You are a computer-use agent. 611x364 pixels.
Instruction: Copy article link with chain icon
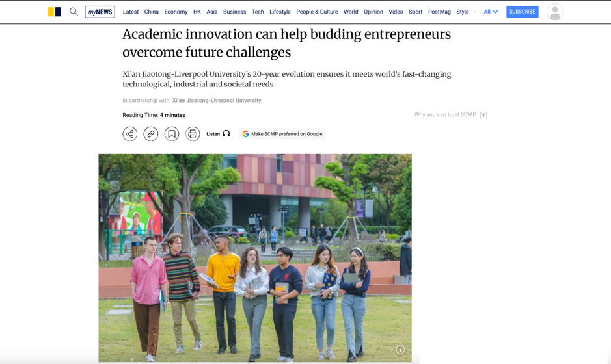(151, 134)
